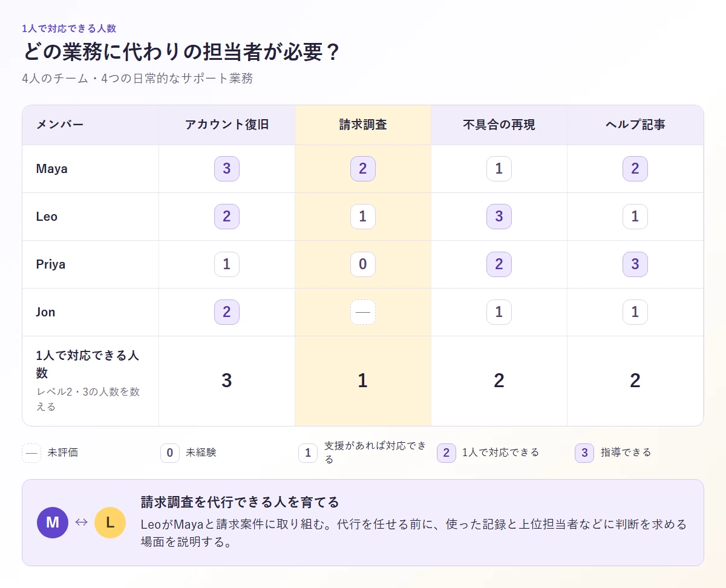Image resolution: width=726 pixels, height=588 pixels.
Task: Click Maya's 請求調査 level 2 badge
Action: [x=363, y=169]
